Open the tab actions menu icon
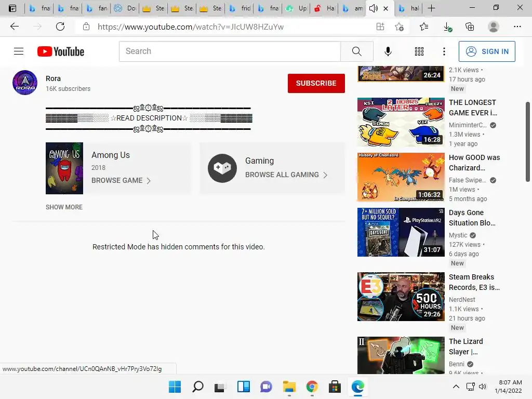532x399 pixels. (x=12, y=8)
